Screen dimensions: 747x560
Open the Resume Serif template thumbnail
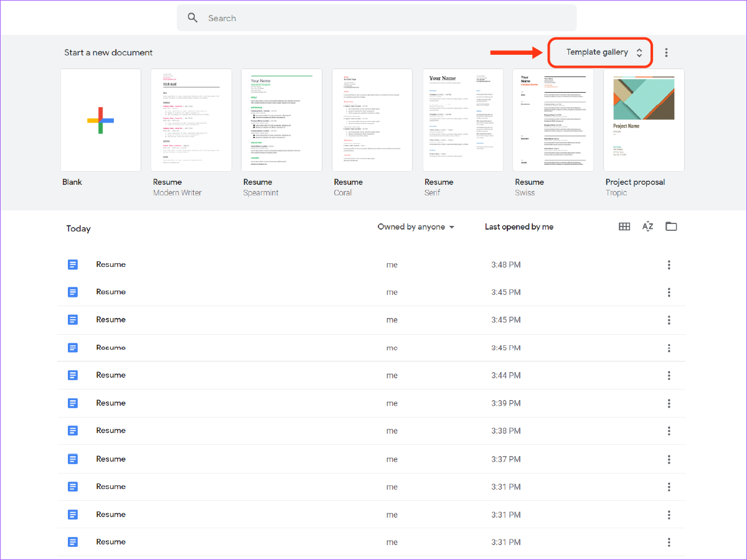pos(463,120)
